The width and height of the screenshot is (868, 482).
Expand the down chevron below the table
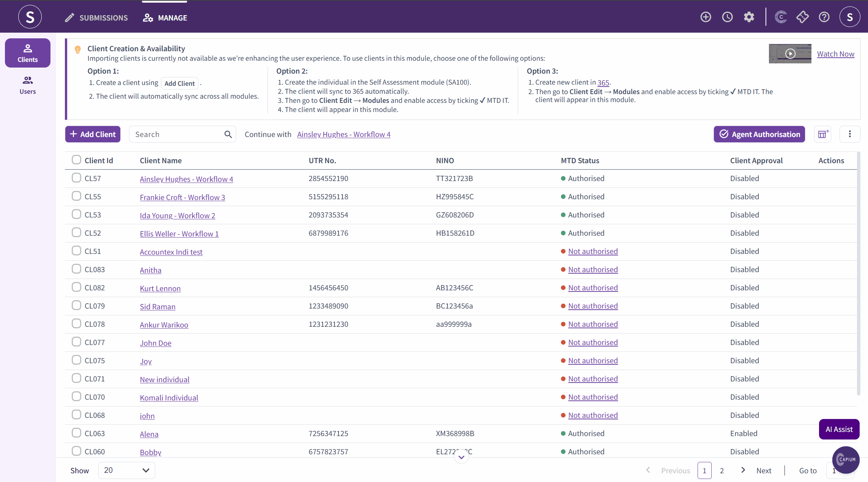(461, 457)
